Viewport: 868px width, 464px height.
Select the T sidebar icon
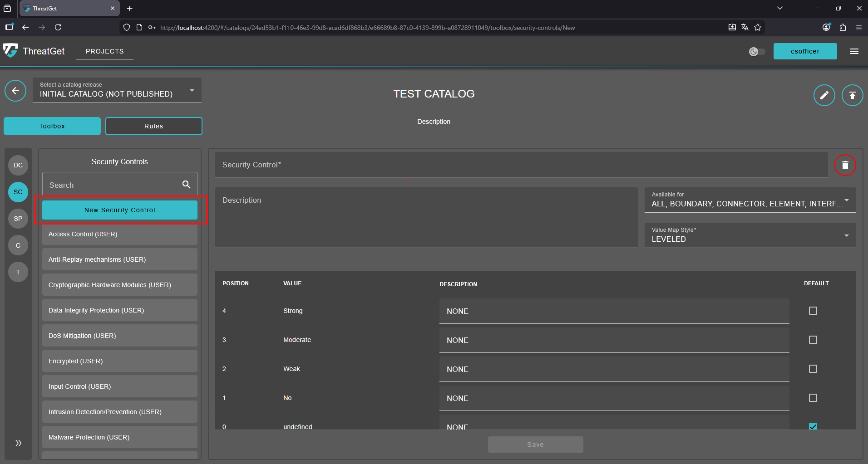[x=18, y=272]
